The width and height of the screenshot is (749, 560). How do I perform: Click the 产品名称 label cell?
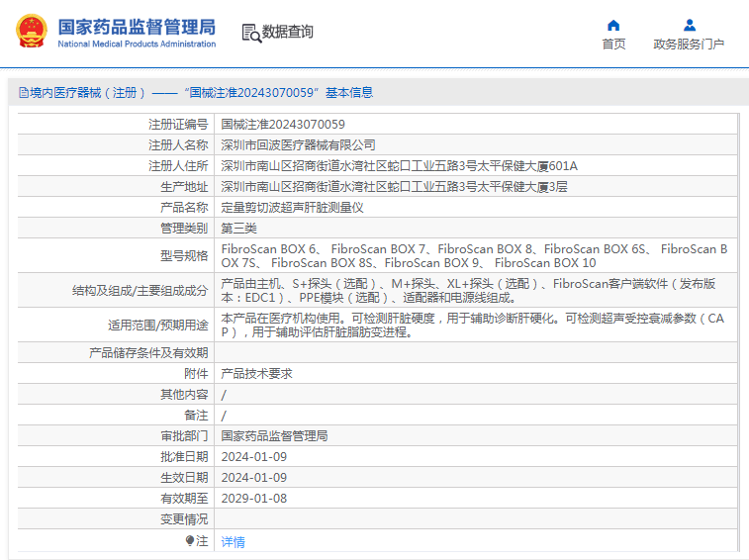tap(116, 208)
